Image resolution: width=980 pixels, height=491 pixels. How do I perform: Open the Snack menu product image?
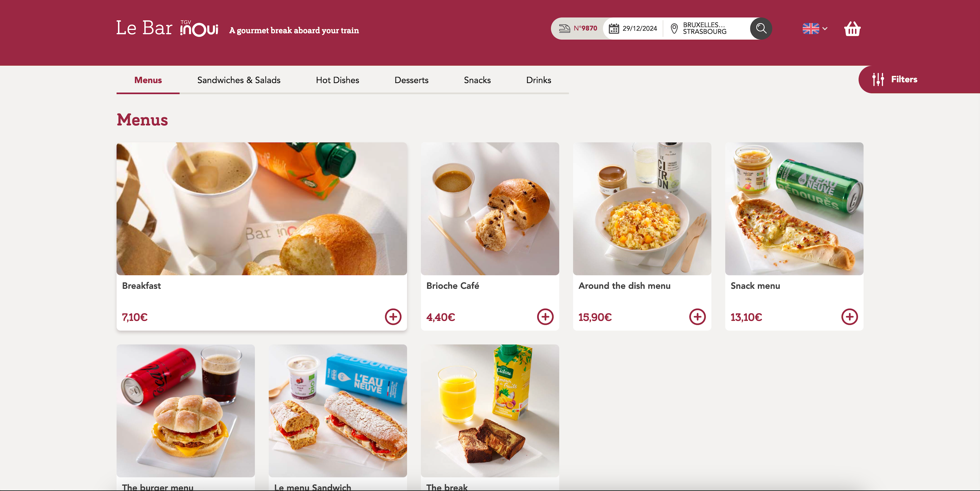click(x=794, y=209)
